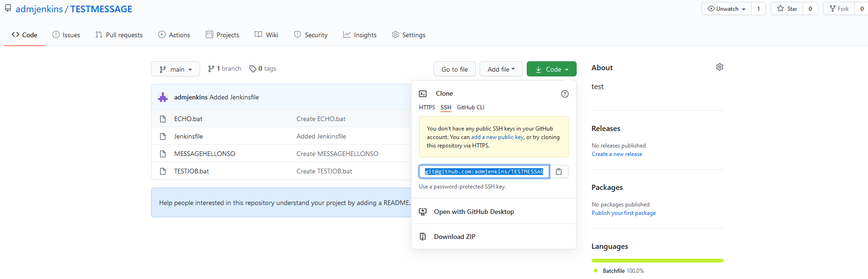Click the tag icon beside 0 tags
Viewport: 868px width, 279px height.
(x=253, y=69)
